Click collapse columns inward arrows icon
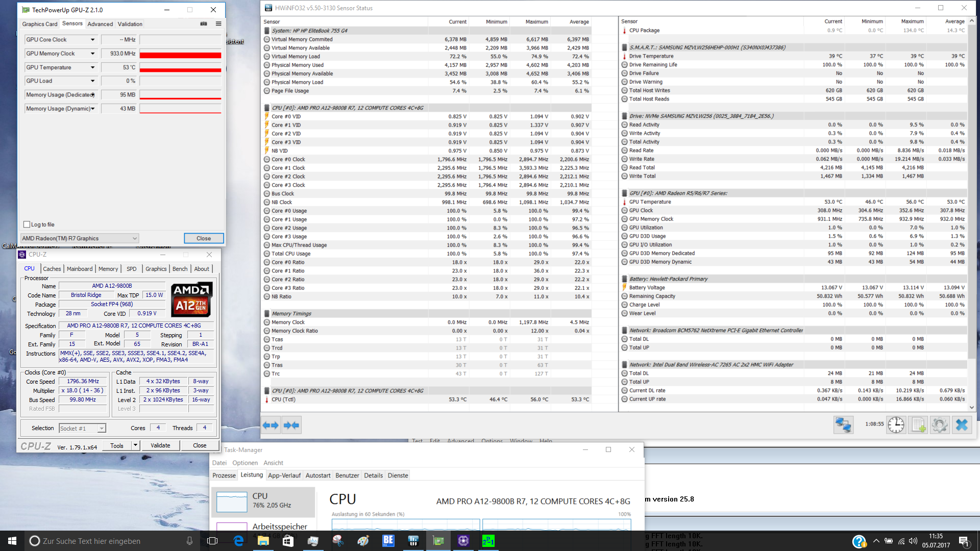 [x=291, y=425]
